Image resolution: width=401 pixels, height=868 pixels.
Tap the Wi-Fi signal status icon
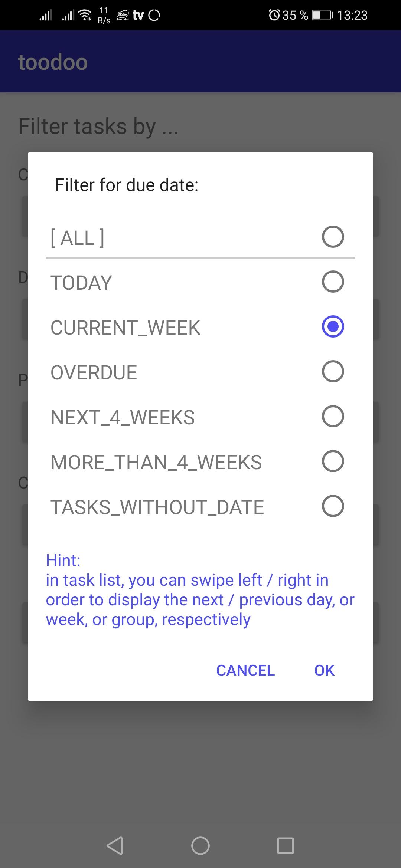(x=86, y=15)
